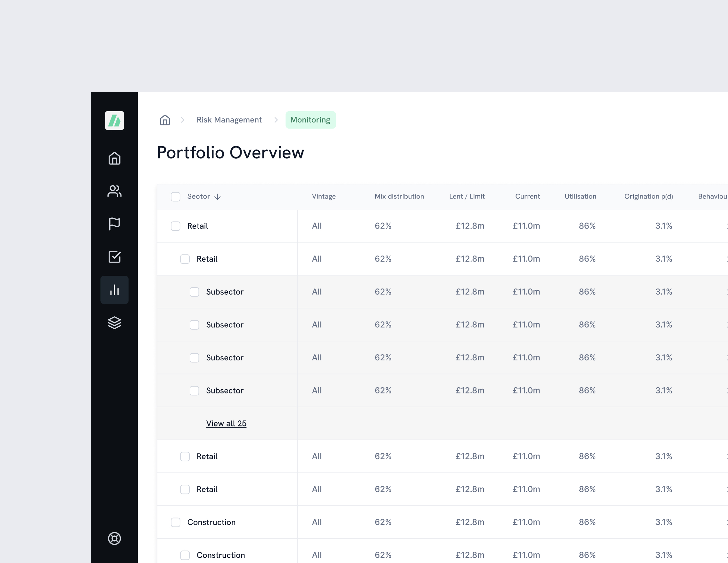Select the Monitoring breadcrumb tab

[x=310, y=120]
